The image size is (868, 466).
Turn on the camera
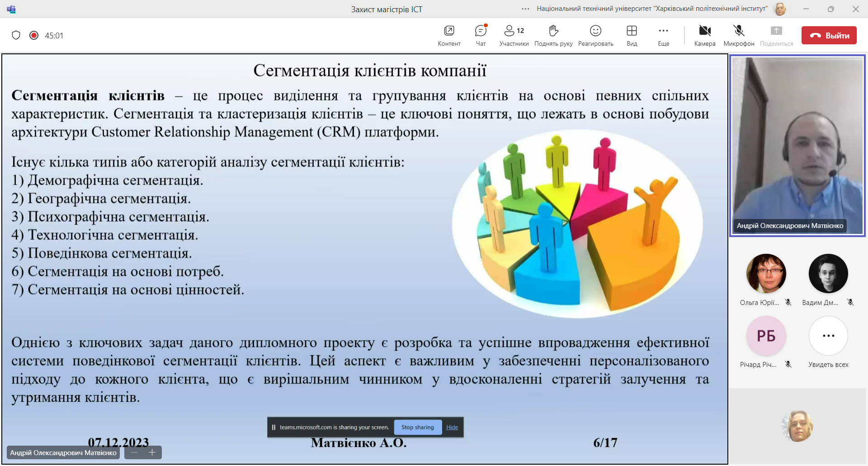705,35
